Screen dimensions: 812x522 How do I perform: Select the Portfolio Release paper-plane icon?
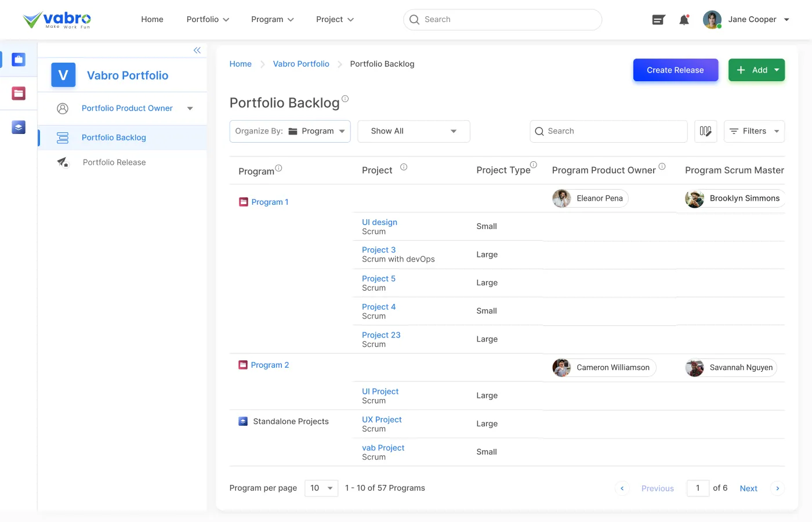(63, 162)
